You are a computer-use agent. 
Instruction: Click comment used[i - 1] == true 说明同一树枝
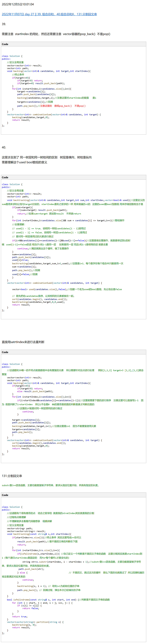(49, 229)
